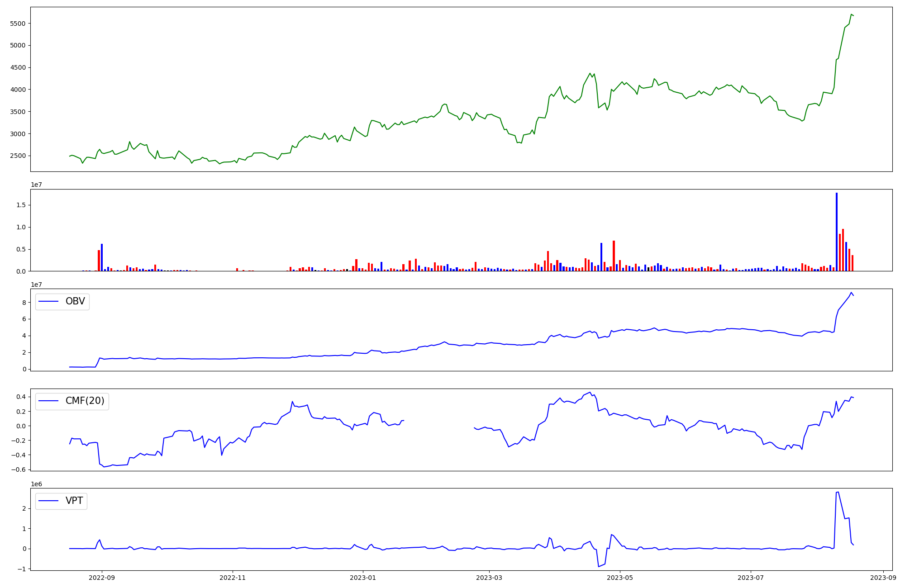The width and height of the screenshot is (905, 588).
Task: Click the 0.4 tick on CMF axis
Action: click(21, 397)
